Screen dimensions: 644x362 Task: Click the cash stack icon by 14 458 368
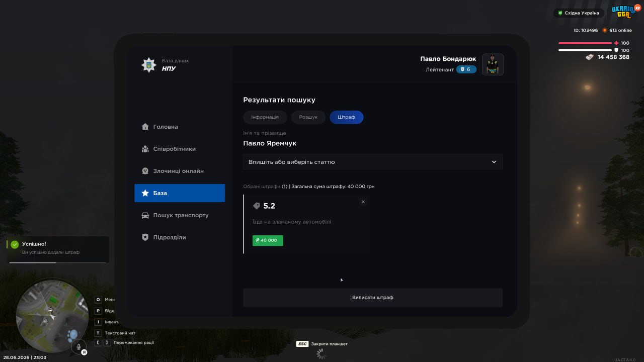click(x=590, y=57)
